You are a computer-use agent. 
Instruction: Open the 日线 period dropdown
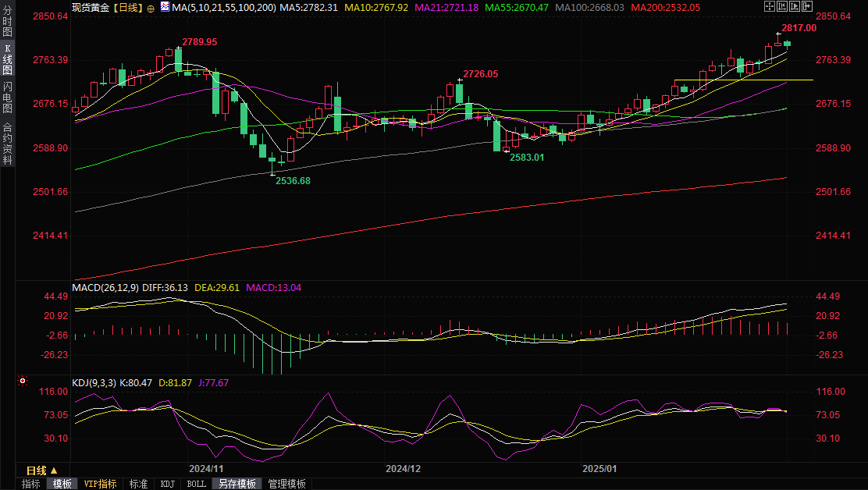[x=42, y=470]
